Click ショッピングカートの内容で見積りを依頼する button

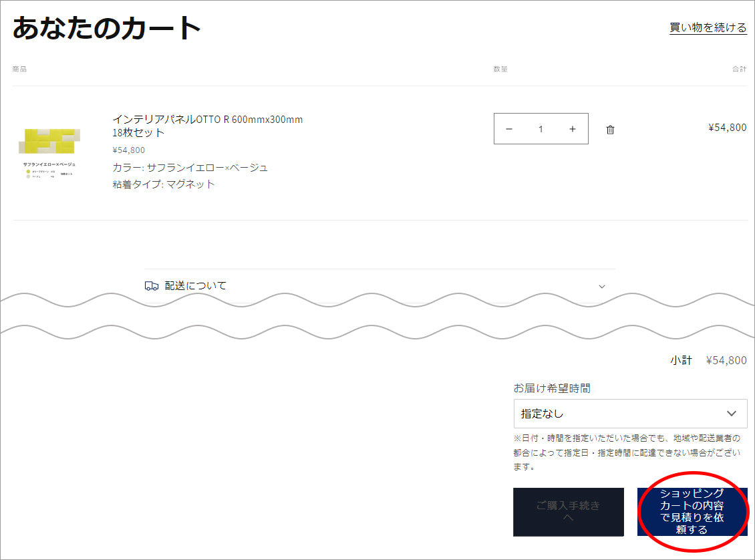(x=692, y=511)
